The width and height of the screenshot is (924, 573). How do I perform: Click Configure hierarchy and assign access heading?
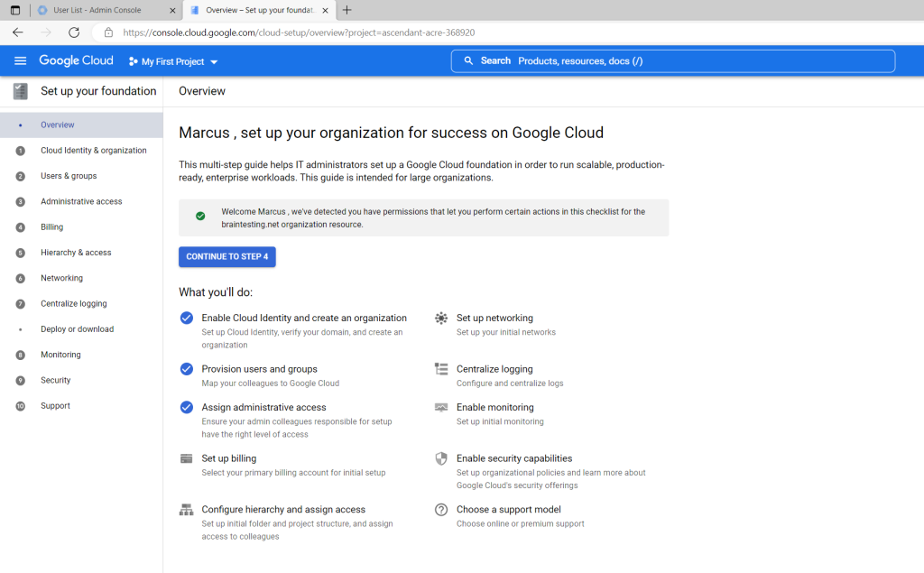coord(283,509)
